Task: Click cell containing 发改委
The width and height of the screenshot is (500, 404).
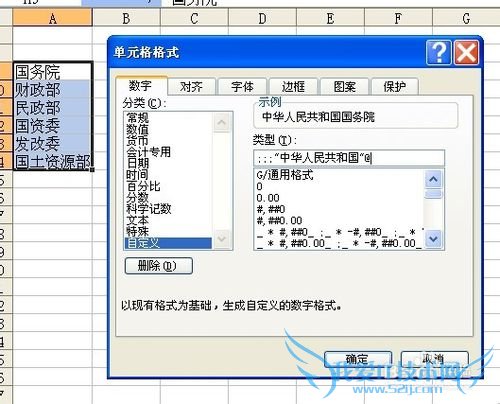Action: [52, 143]
